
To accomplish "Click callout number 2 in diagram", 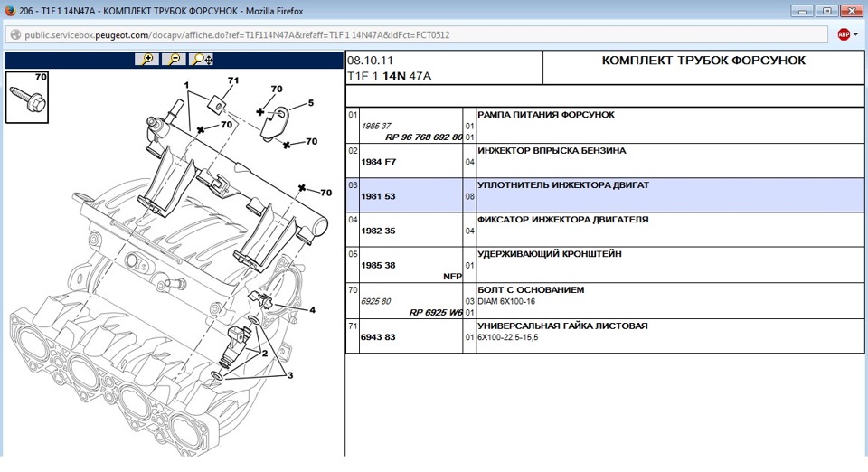I will [265, 353].
